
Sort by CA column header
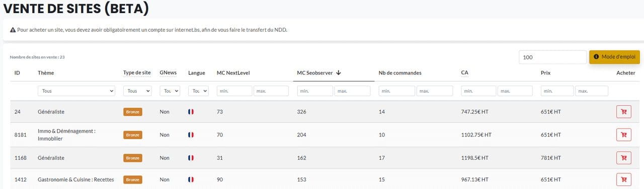tap(464, 73)
